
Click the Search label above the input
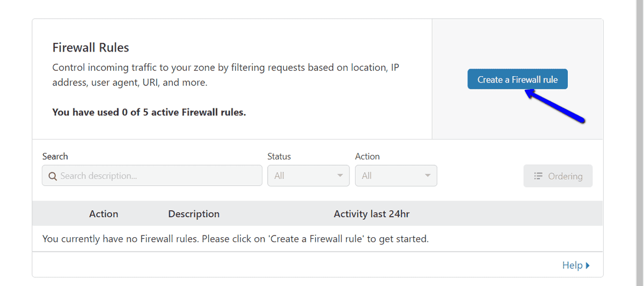[55, 156]
